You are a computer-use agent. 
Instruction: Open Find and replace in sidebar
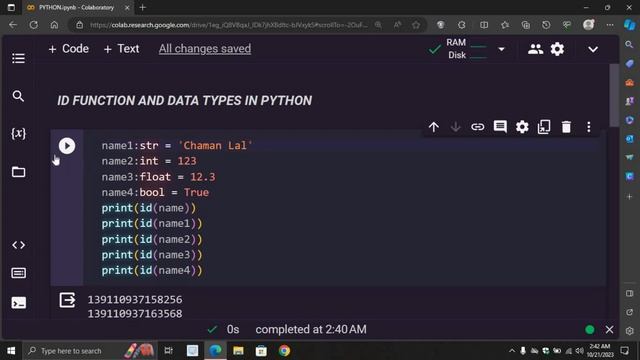click(x=18, y=96)
